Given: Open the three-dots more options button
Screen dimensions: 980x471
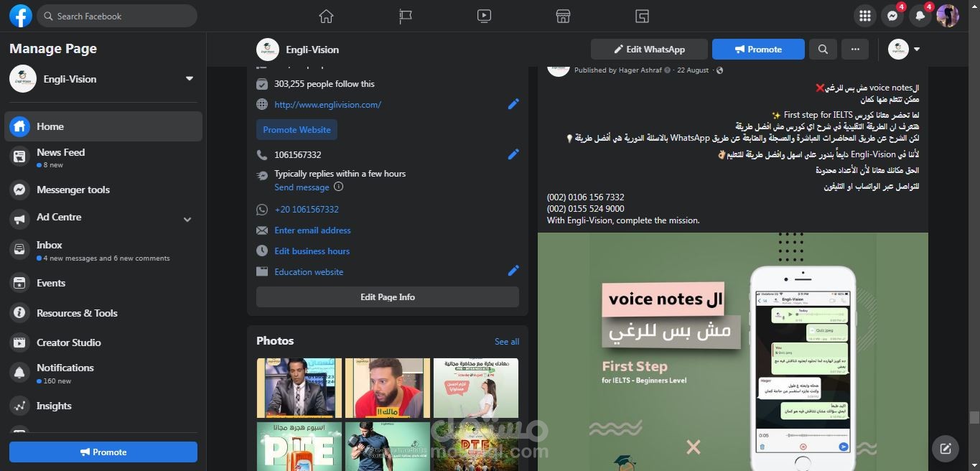Looking at the screenshot, I should coord(855,50).
